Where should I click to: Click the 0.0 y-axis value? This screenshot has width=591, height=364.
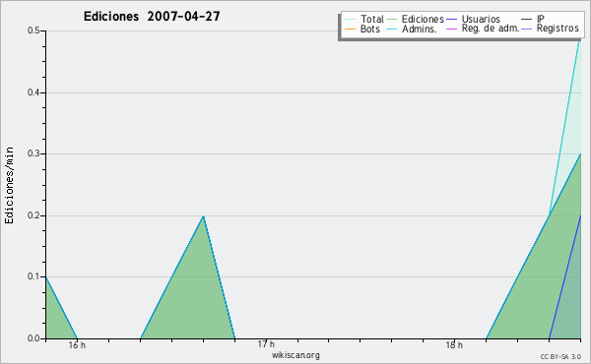[x=33, y=338]
